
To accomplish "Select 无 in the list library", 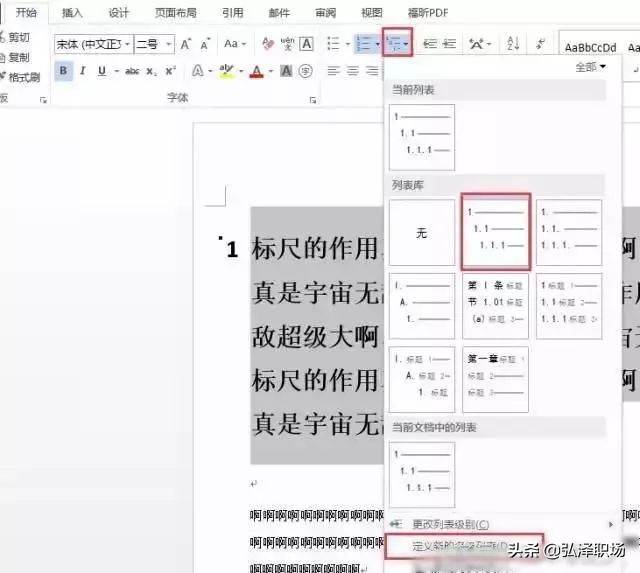I will pyautogui.click(x=422, y=233).
